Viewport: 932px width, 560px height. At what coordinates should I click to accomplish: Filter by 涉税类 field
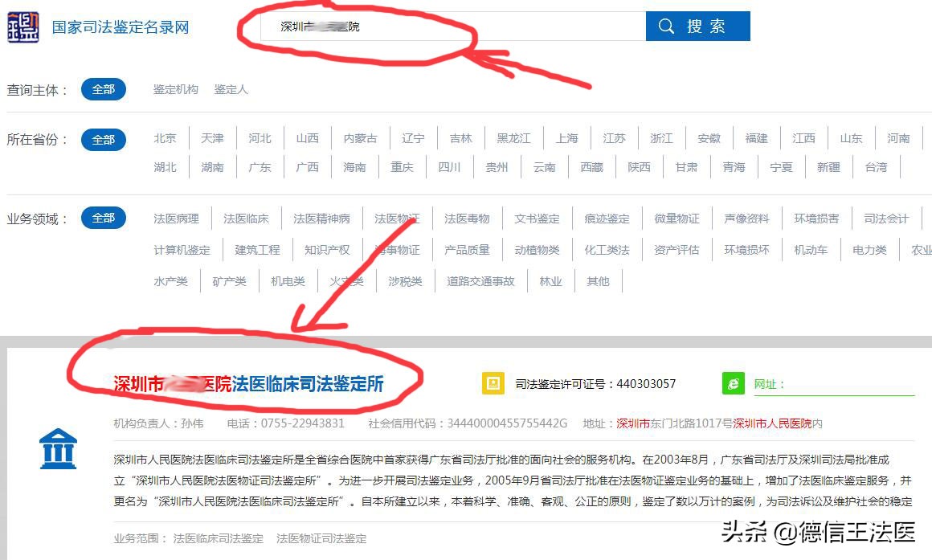tap(406, 281)
